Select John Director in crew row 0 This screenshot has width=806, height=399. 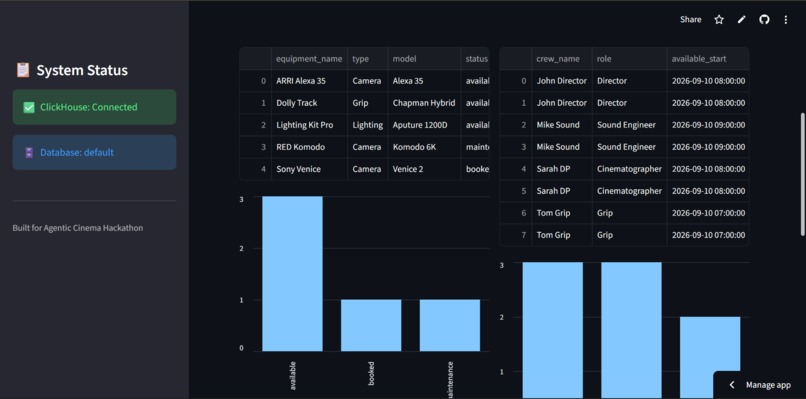coord(561,81)
